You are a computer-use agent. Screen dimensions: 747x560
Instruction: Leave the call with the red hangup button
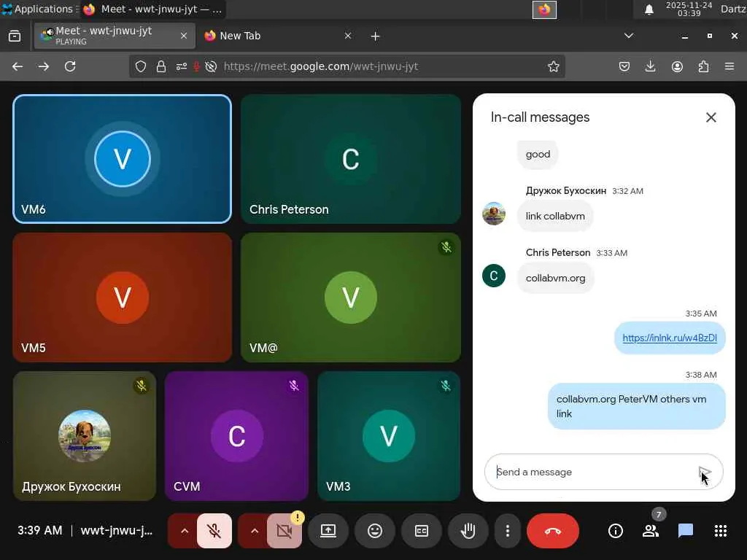click(x=553, y=531)
